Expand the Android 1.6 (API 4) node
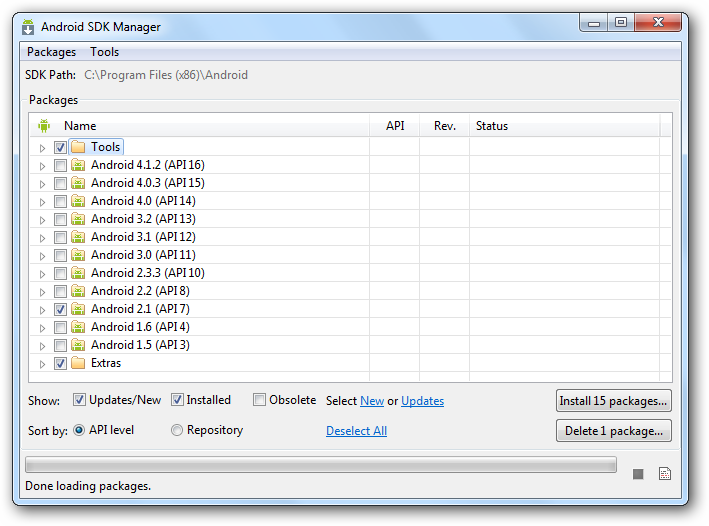 point(43,328)
